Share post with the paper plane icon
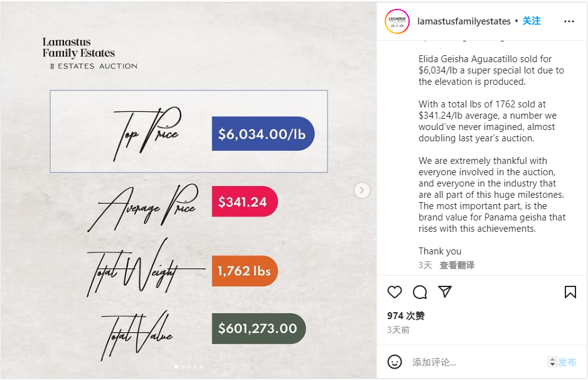This screenshot has width=588, height=380. (445, 292)
